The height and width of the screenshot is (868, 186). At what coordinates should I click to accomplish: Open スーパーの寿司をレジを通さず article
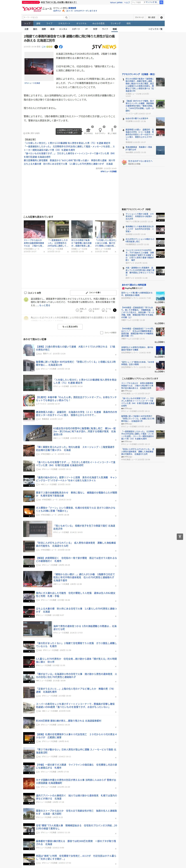75,705
